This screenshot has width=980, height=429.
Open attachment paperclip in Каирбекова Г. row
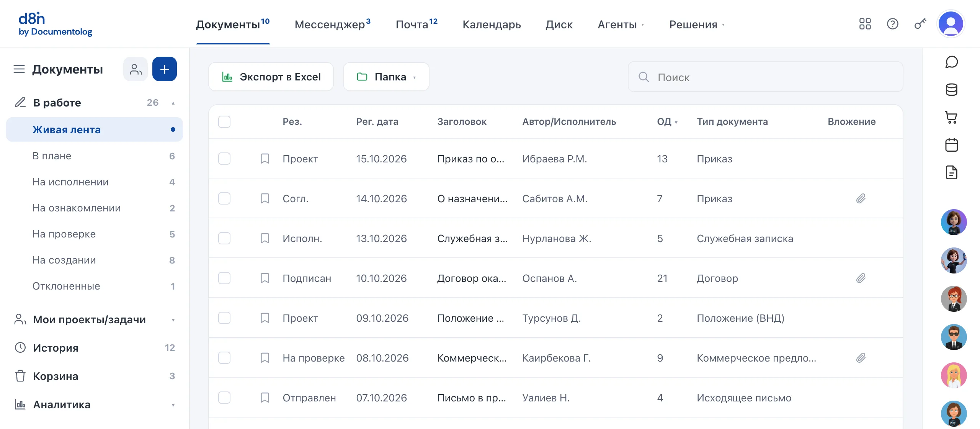(861, 358)
